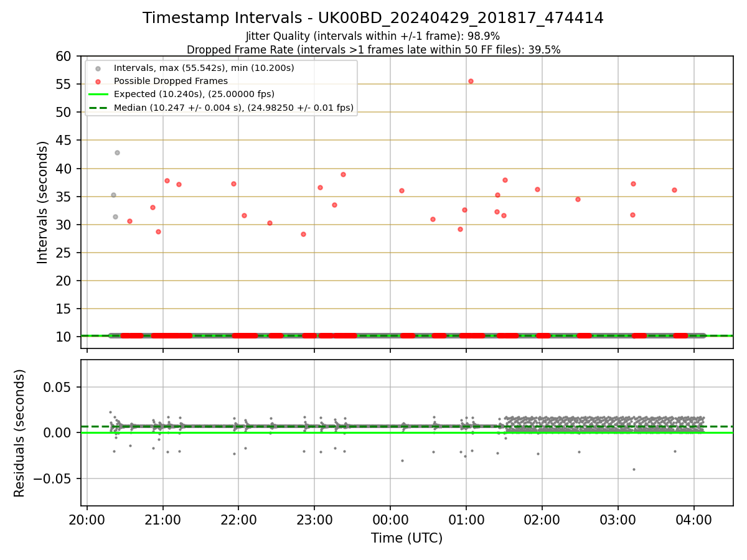Click the 'Time (UTC)' x-axis label
The height and width of the screenshot is (560, 747).
pyautogui.click(x=407, y=538)
